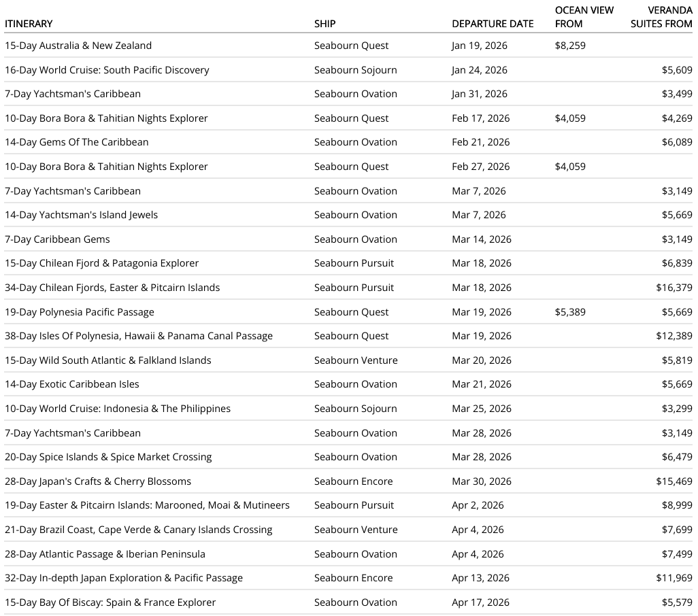Open 15-Day Wild South Atlantic & Falkland Islands
The width and height of the screenshot is (698, 616).
[108, 360]
